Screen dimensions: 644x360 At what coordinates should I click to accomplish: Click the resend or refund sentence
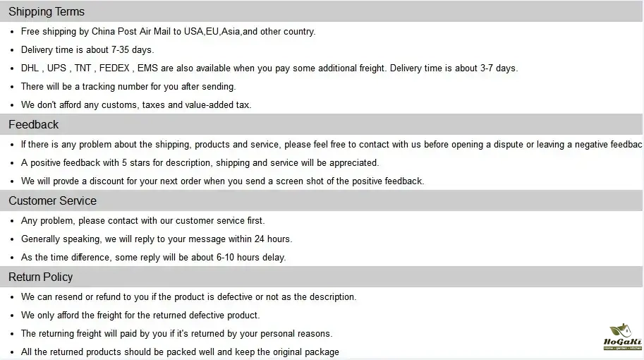(x=188, y=297)
